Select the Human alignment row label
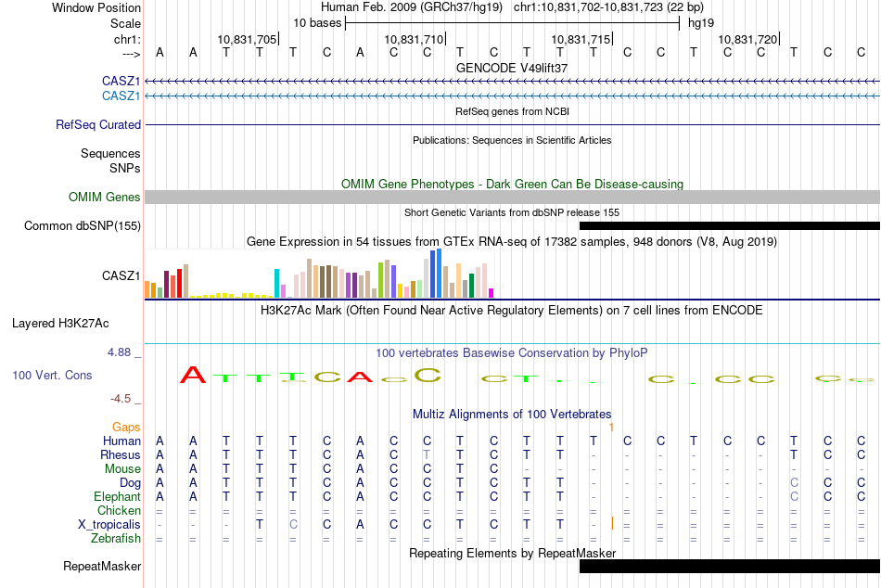 [121, 441]
